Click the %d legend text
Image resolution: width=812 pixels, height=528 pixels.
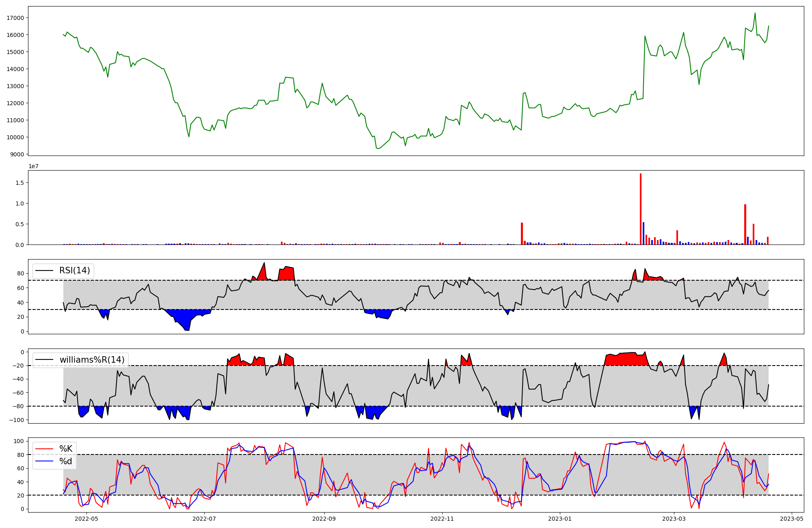pyautogui.click(x=66, y=461)
